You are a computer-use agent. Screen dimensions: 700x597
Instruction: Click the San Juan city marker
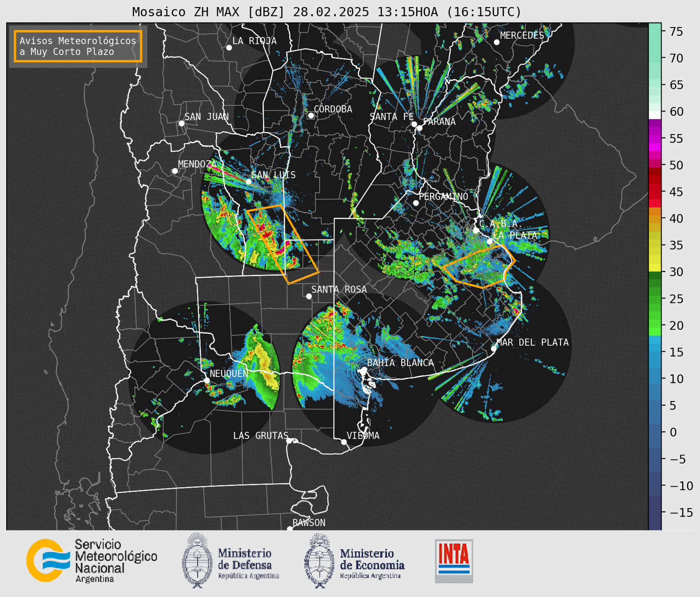[181, 123]
